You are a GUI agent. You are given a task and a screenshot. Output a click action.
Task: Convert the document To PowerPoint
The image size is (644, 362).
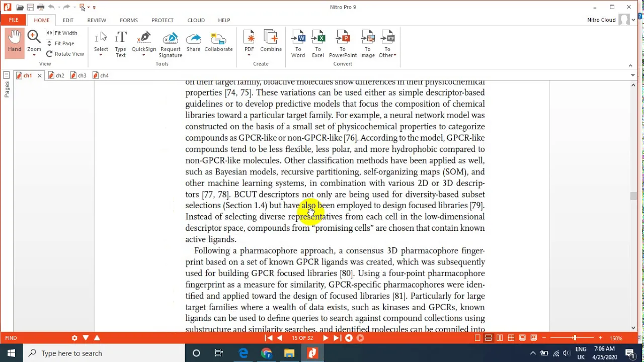343,44
